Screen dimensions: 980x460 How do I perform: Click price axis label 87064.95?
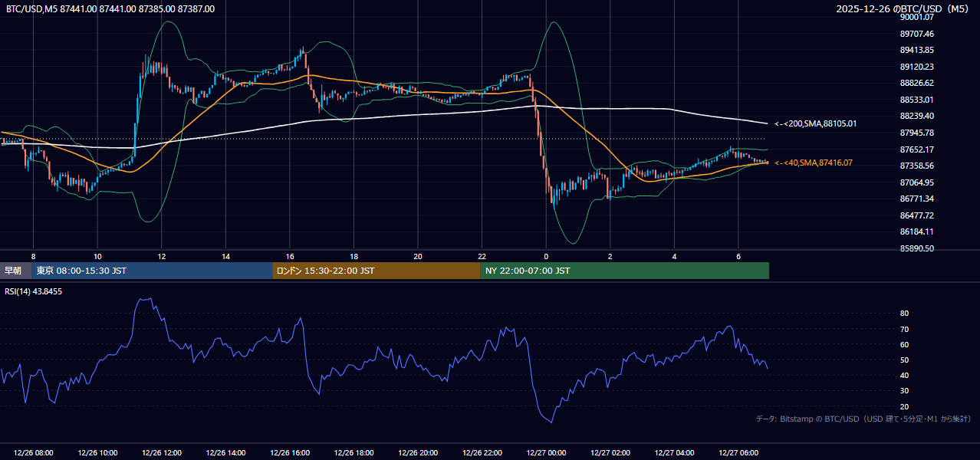pyautogui.click(x=916, y=182)
